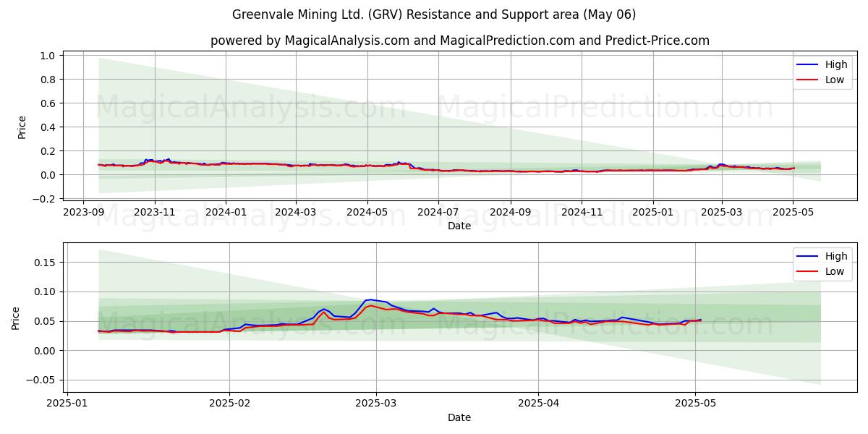Click the '0.15' price tick on bottom chart

click(x=46, y=263)
